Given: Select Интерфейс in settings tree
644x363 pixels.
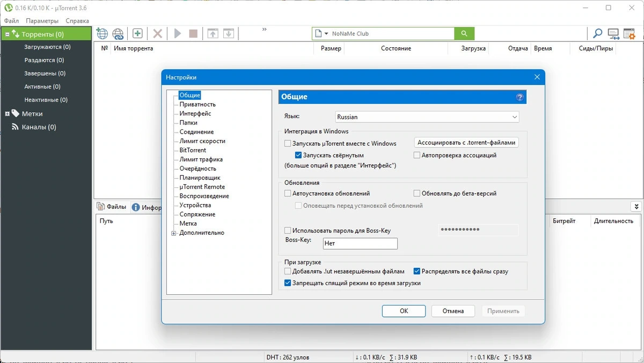Looking at the screenshot, I should (x=195, y=114).
